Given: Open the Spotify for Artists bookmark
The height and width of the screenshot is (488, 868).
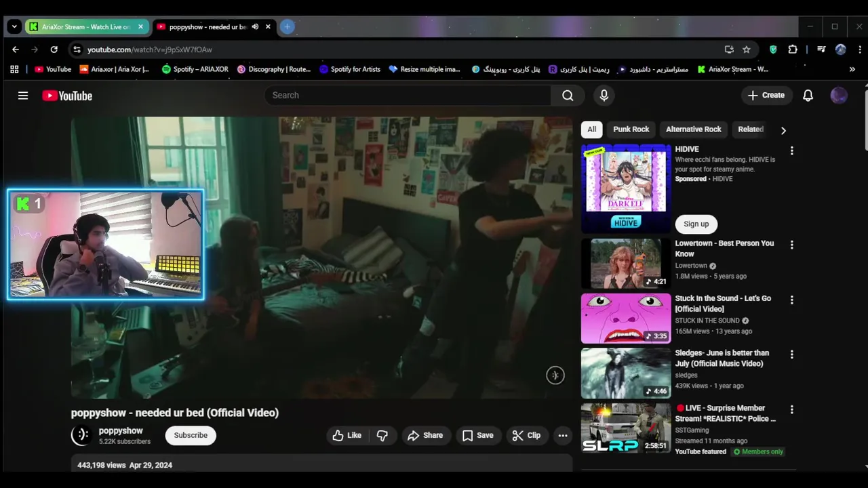Looking at the screenshot, I should tap(350, 69).
